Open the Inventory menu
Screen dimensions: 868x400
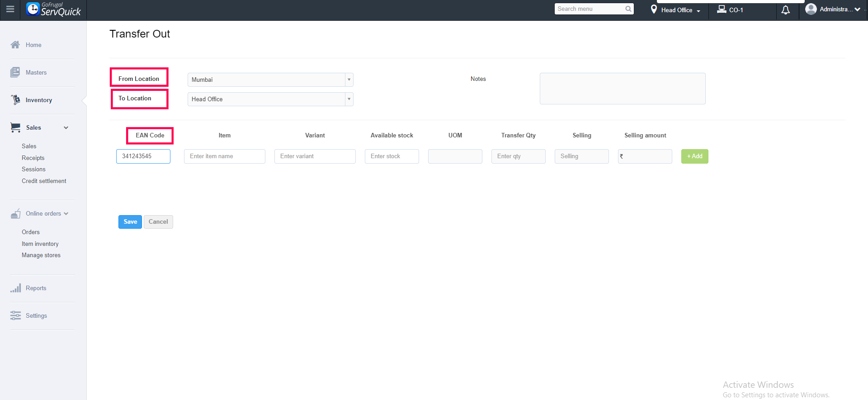(x=39, y=100)
